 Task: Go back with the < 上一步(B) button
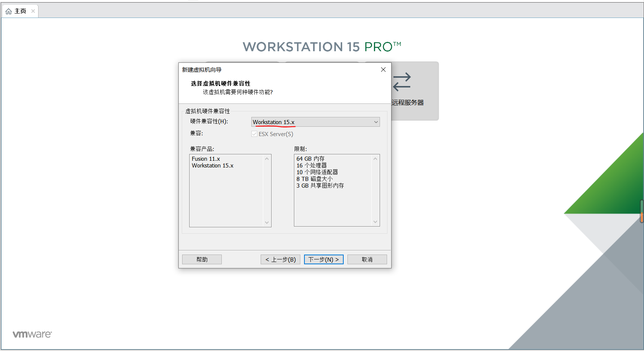click(x=280, y=259)
